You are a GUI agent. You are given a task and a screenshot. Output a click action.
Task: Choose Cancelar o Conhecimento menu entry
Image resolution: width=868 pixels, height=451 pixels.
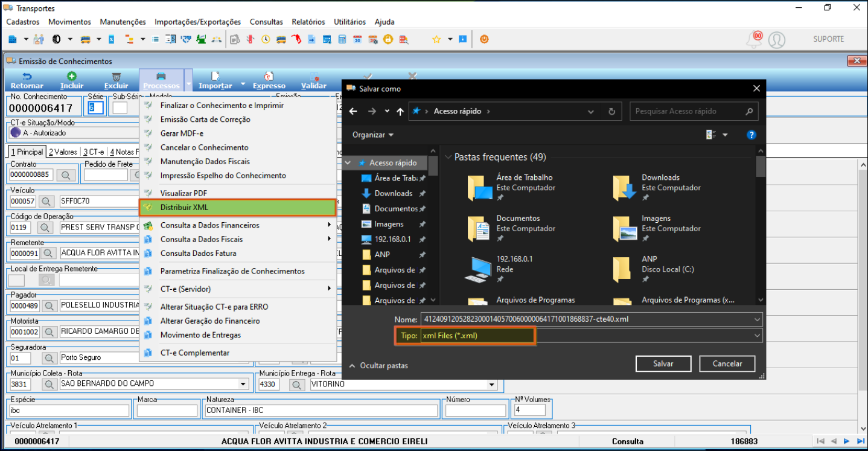[237, 147]
